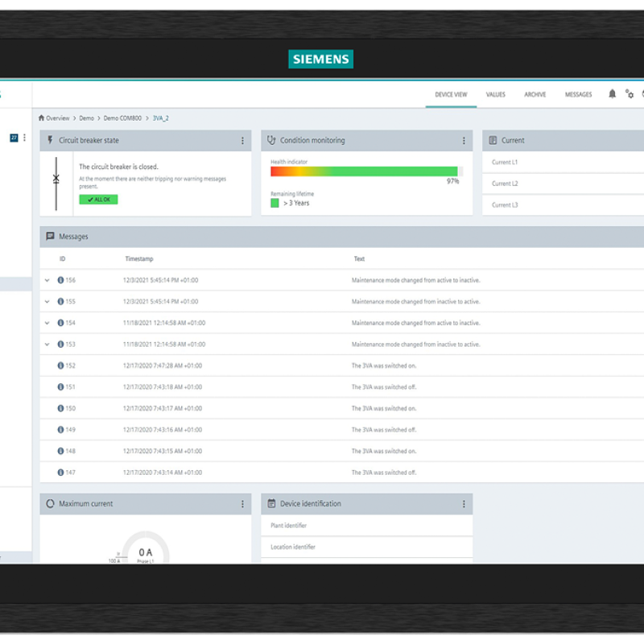Expand message row 154
This screenshot has width=644, height=644.
point(47,323)
